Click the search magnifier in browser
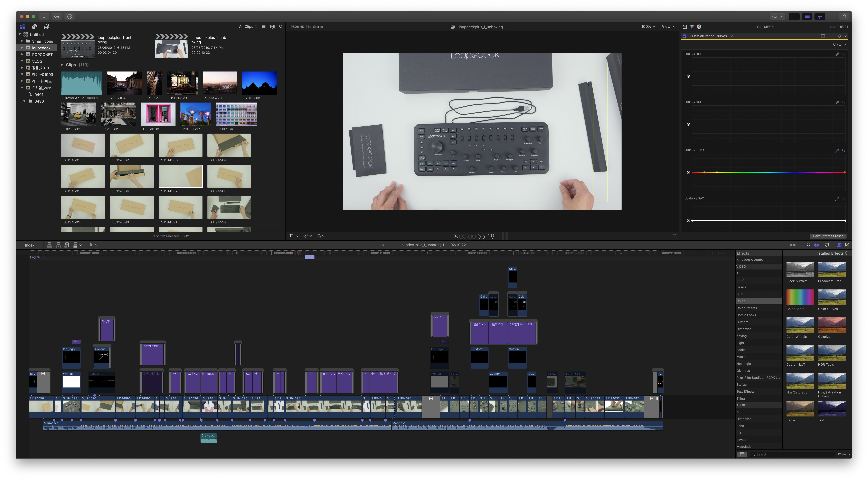The height and width of the screenshot is (480, 868). (281, 27)
